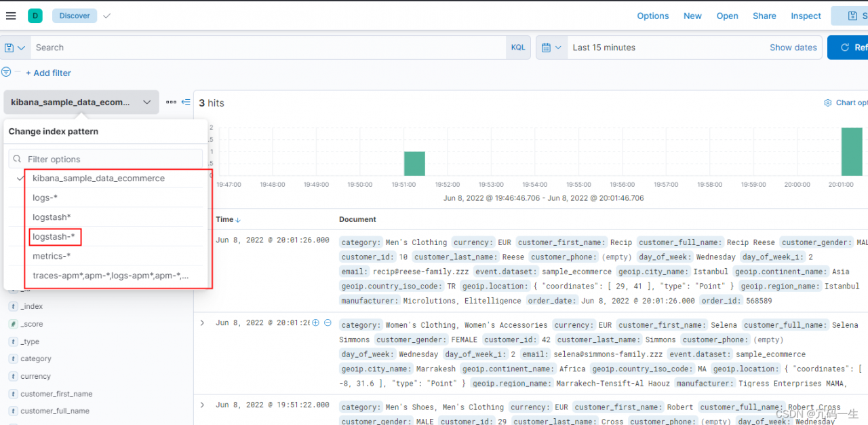Open the index pattern three-dot options
The image size is (868, 425).
[x=171, y=102]
